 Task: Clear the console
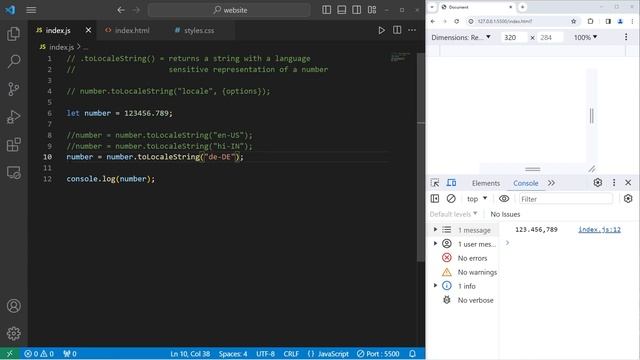pos(451,199)
